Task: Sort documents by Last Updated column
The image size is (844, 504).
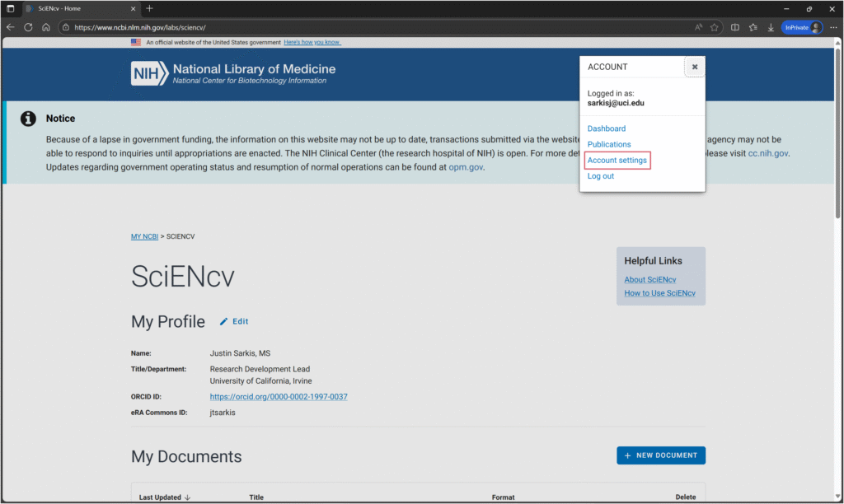Action: coord(164,497)
